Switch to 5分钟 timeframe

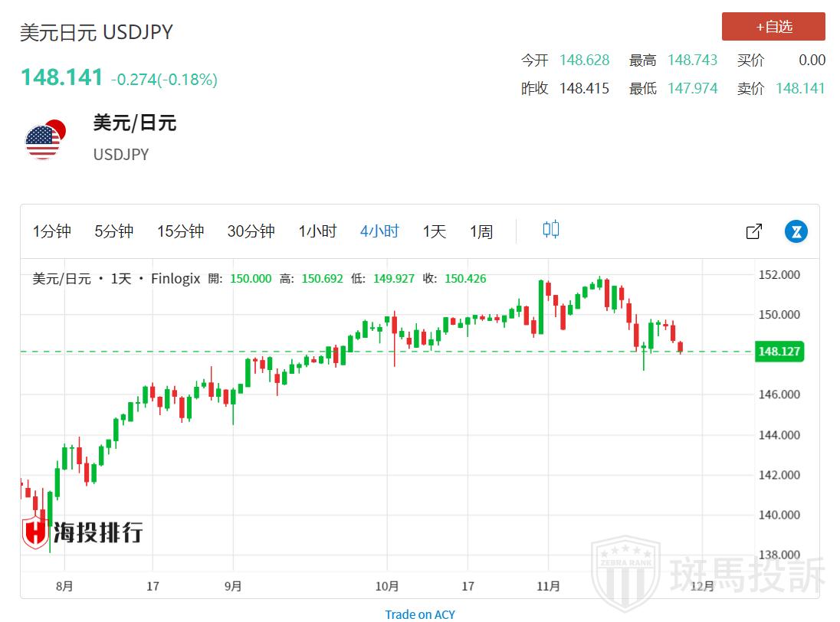pyautogui.click(x=113, y=231)
